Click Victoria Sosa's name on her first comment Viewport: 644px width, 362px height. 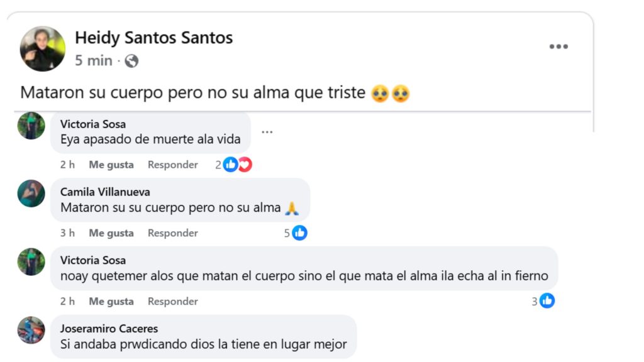[93, 124]
